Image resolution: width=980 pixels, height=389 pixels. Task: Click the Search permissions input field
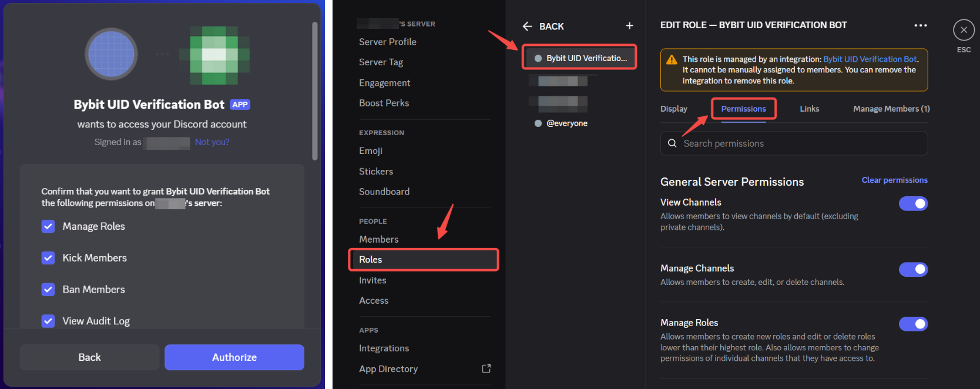pyautogui.click(x=794, y=143)
